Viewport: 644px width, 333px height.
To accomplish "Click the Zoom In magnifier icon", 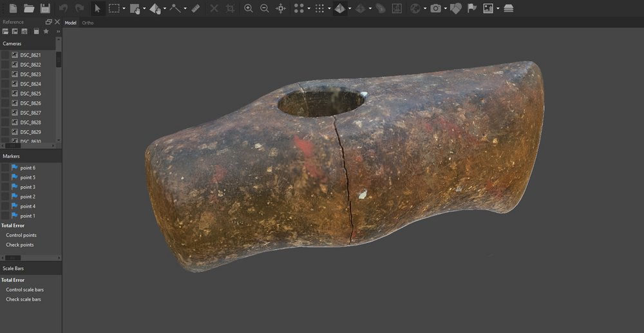I will tap(249, 8).
